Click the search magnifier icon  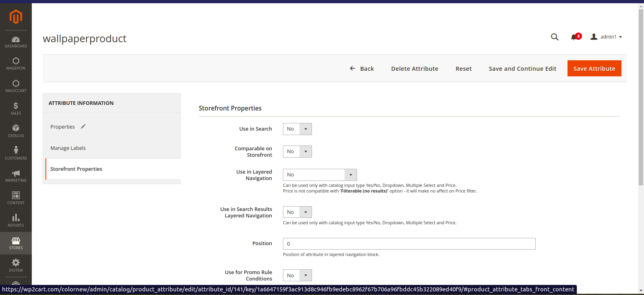(554, 37)
